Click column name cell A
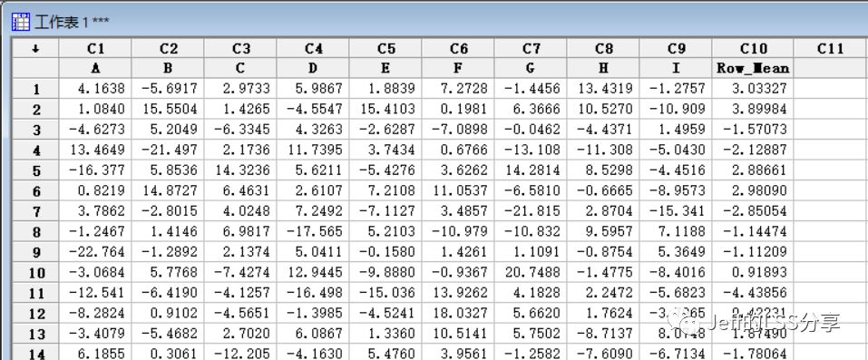Viewport: 868px width, 360px height. coord(95,68)
